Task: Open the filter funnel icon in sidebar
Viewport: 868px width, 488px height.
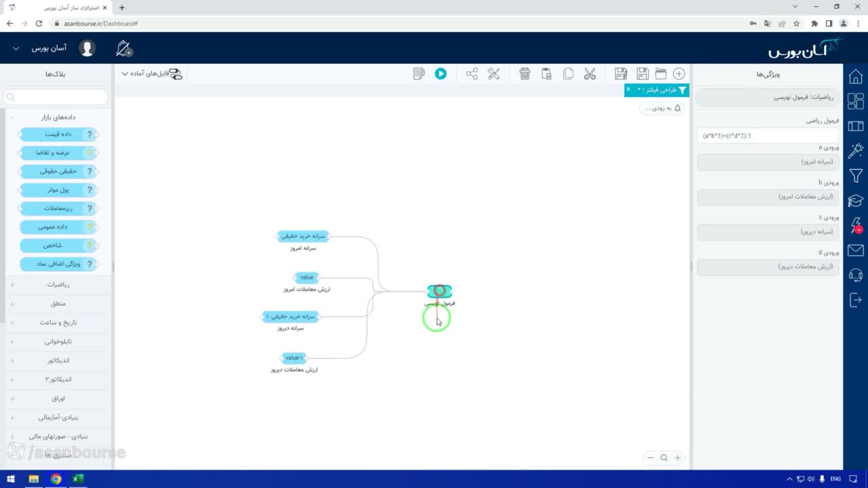Action: 856,176
